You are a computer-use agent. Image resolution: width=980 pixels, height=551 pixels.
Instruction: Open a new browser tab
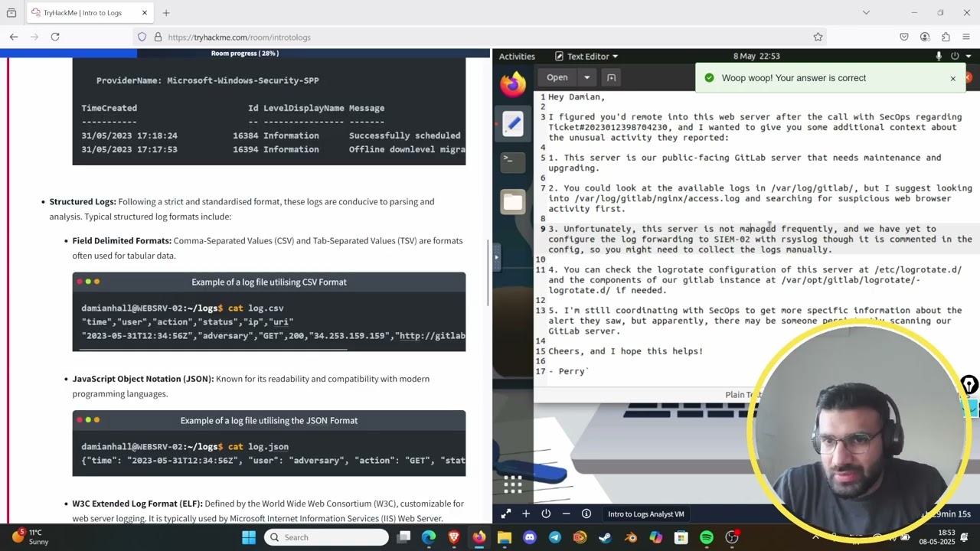166,13
